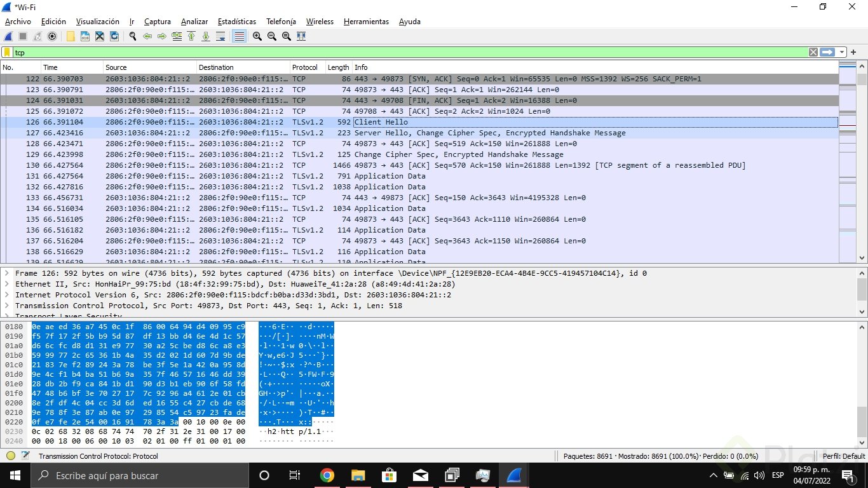Viewport: 868px width, 488px height.
Task: Open the display filter bookmarks dropdown
Action: [x=6, y=52]
